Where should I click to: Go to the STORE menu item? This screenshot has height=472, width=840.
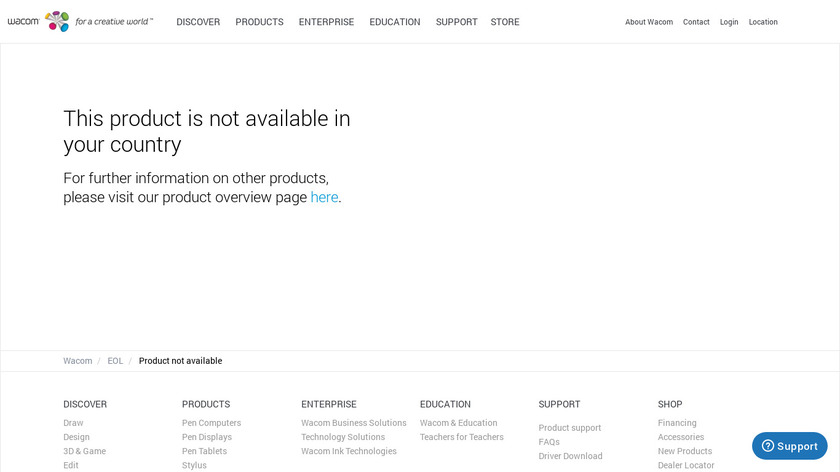pos(505,22)
